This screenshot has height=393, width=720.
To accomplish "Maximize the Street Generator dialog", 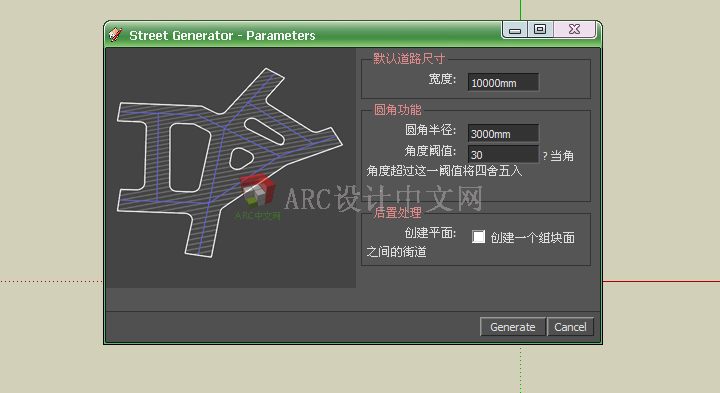I will coord(540,29).
